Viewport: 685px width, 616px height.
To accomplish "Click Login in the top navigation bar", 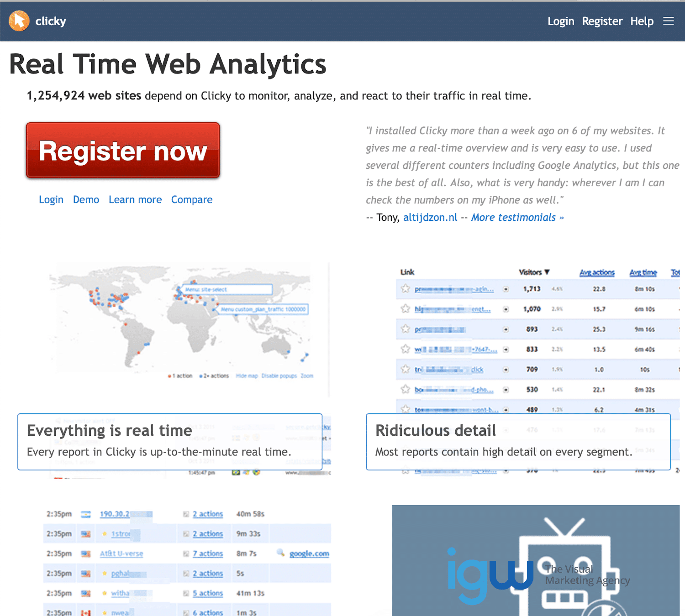I will tap(561, 21).
